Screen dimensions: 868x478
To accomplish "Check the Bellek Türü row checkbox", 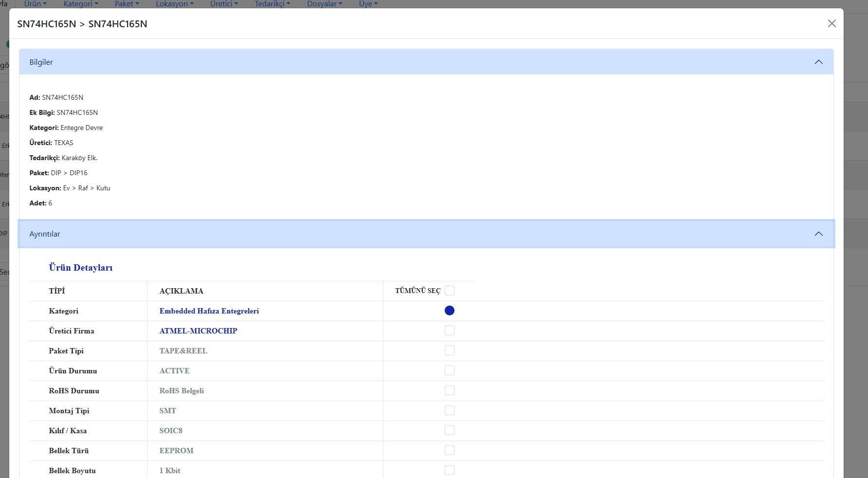I will [449, 450].
